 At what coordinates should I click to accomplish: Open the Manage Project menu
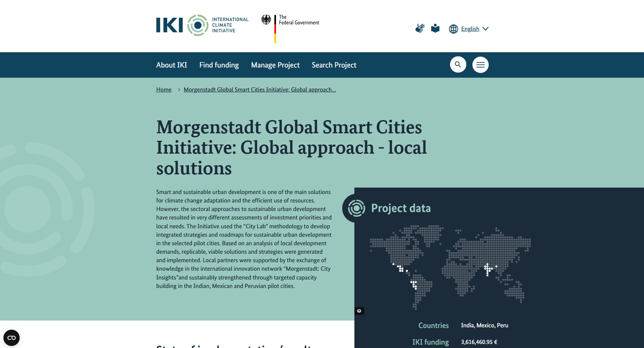pyautogui.click(x=275, y=65)
